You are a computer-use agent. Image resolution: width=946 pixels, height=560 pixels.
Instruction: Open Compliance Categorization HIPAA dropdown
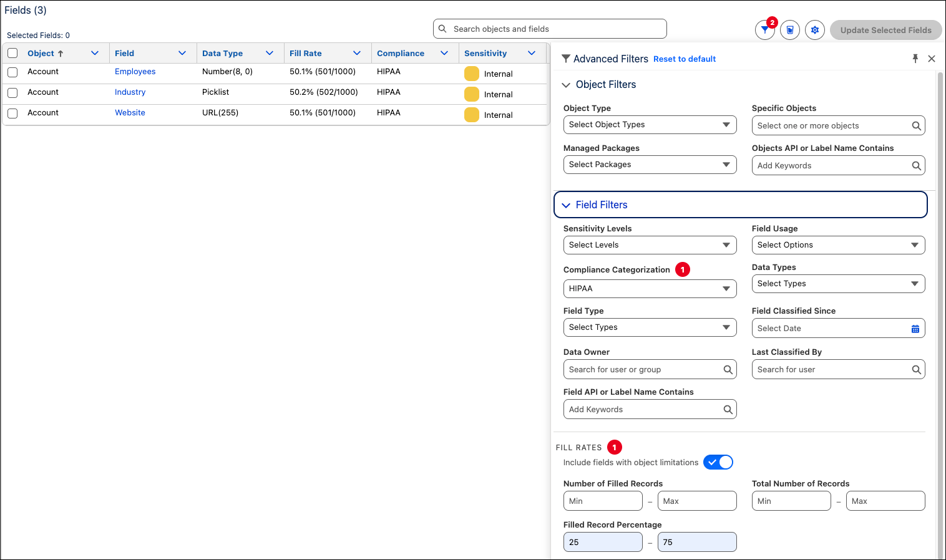(650, 289)
